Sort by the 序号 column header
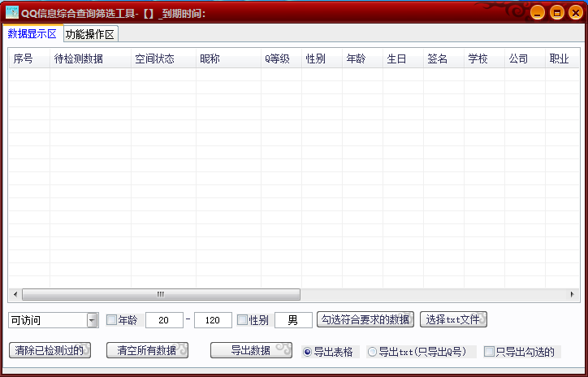588x377 pixels. (x=29, y=58)
